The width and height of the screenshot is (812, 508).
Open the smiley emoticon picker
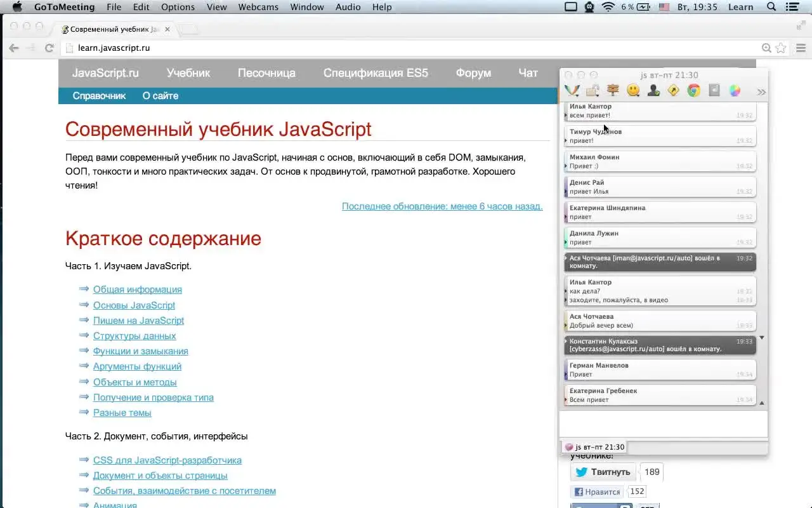(x=633, y=91)
